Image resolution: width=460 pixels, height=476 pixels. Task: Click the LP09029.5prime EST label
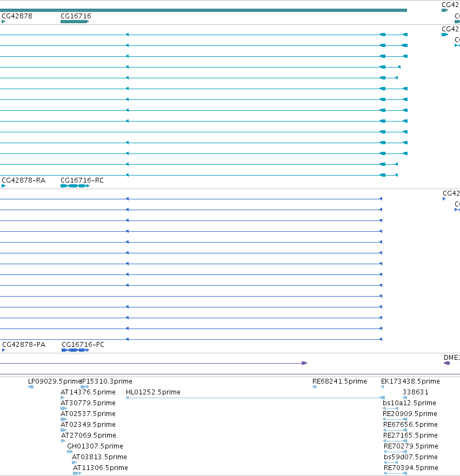(55, 381)
